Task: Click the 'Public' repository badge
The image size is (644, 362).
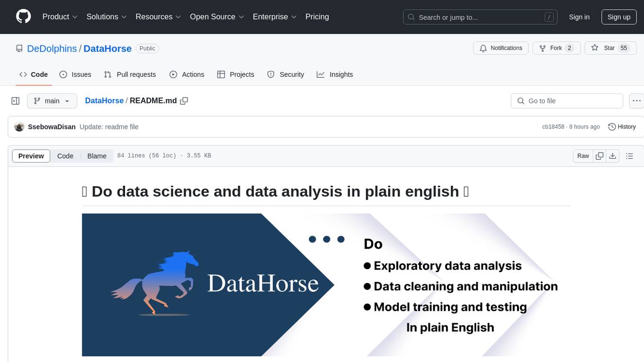Action: [x=147, y=48]
